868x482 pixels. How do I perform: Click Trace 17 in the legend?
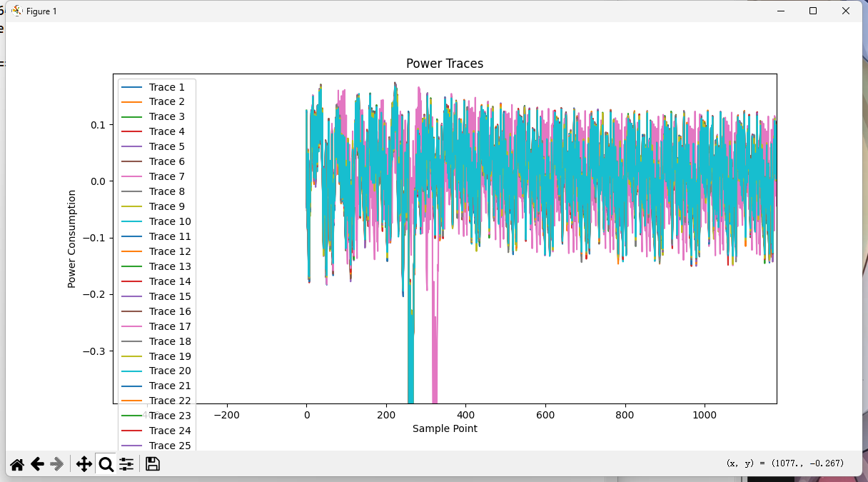(x=169, y=326)
